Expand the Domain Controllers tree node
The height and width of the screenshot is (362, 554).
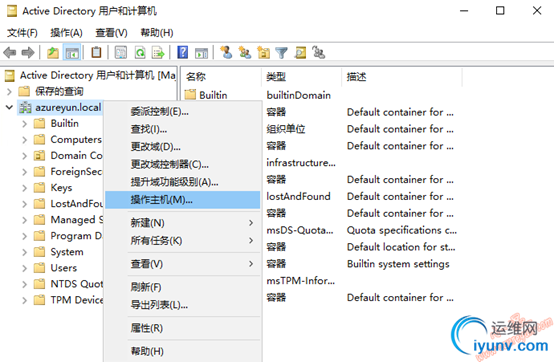click(x=24, y=156)
